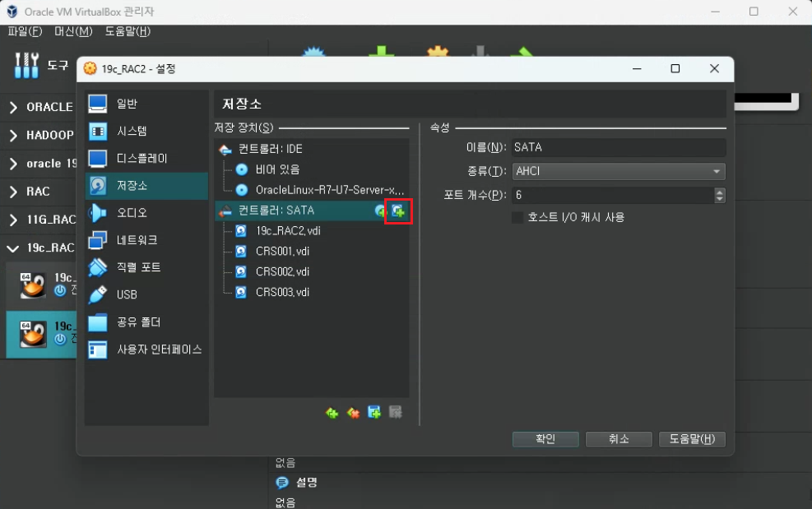Select the first 19c VM penguin icon

[33, 285]
